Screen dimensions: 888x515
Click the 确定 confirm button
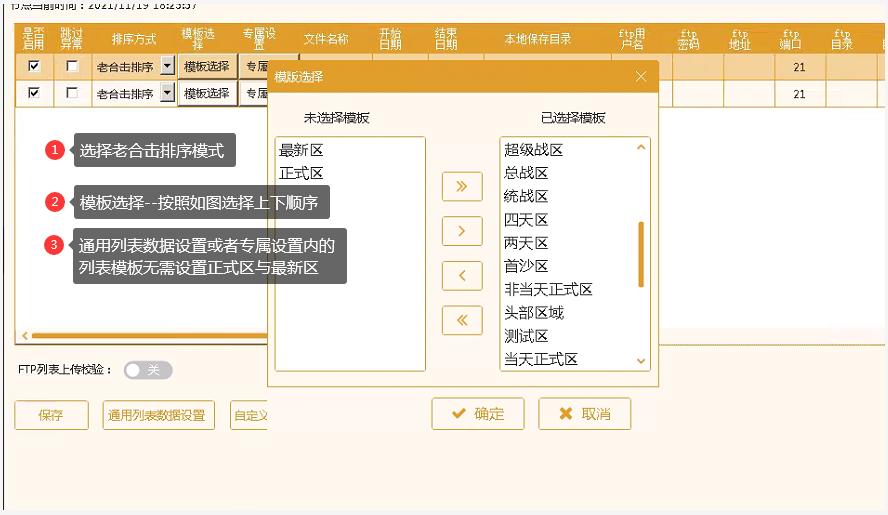tap(478, 414)
